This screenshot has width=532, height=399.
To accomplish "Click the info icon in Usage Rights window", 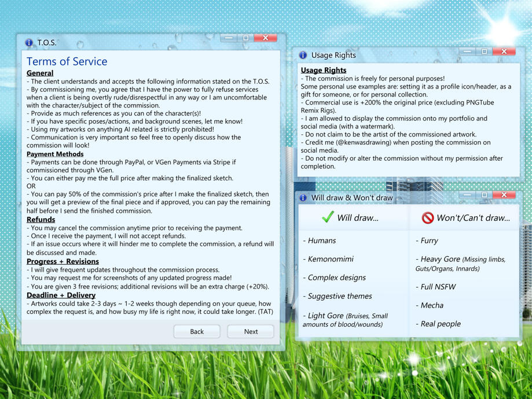I will pos(303,55).
